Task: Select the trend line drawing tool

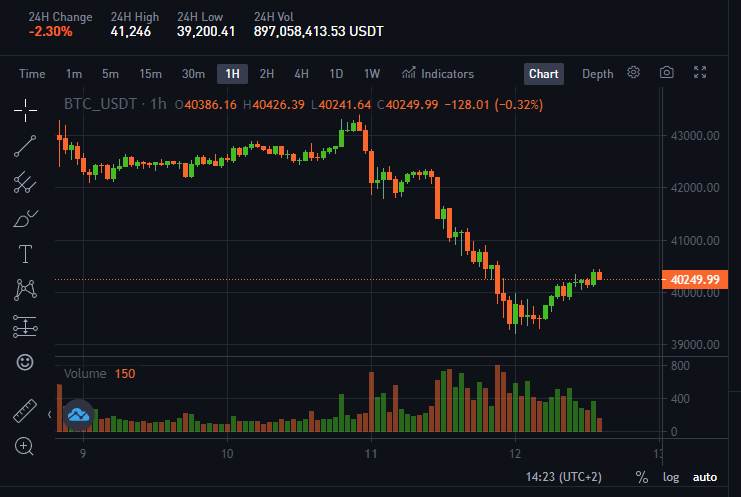Action: click(25, 146)
